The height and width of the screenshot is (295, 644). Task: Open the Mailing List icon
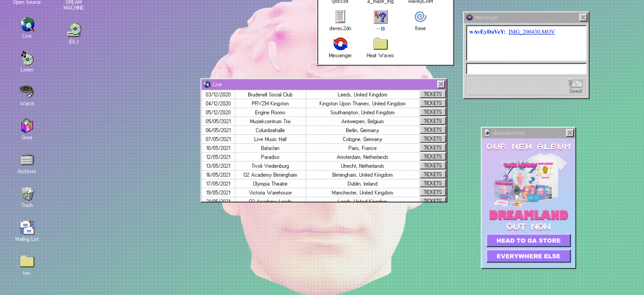tap(27, 228)
